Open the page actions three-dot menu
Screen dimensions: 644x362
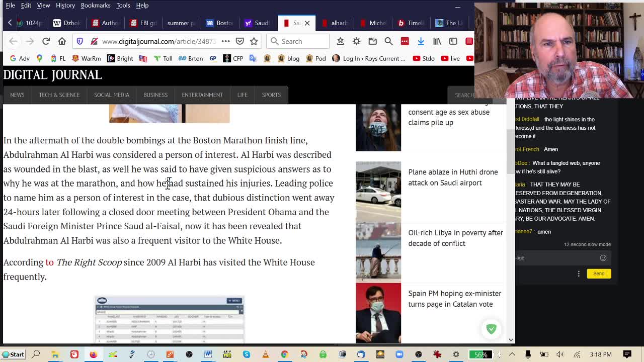(225, 41)
